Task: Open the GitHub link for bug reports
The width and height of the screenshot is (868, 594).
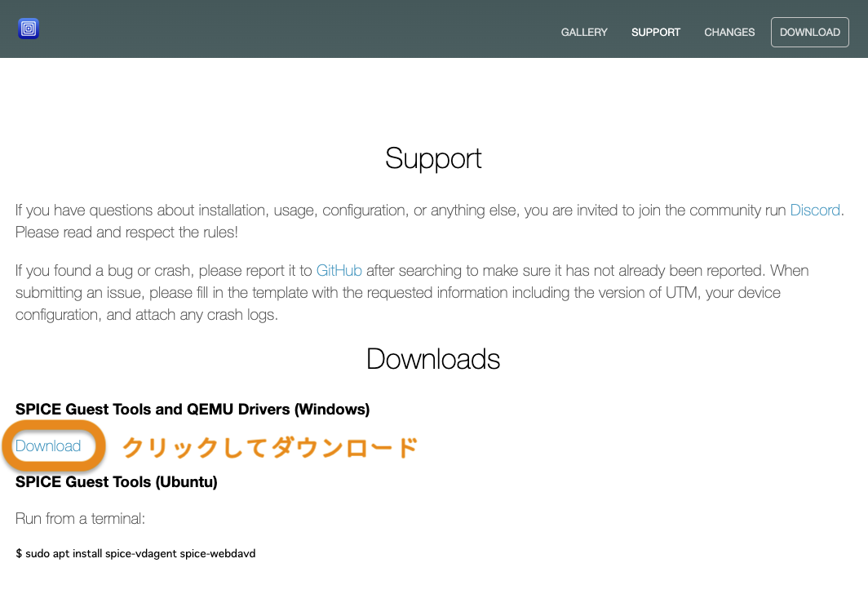Action: click(339, 270)
